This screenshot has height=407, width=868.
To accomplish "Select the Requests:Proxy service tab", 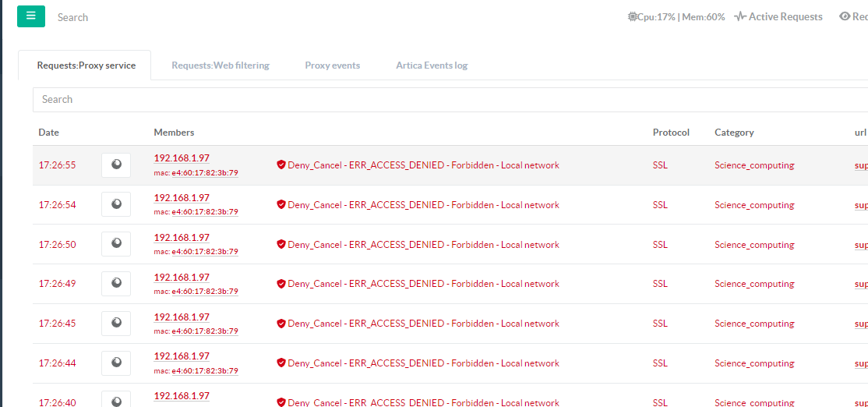I will (86, 65).
